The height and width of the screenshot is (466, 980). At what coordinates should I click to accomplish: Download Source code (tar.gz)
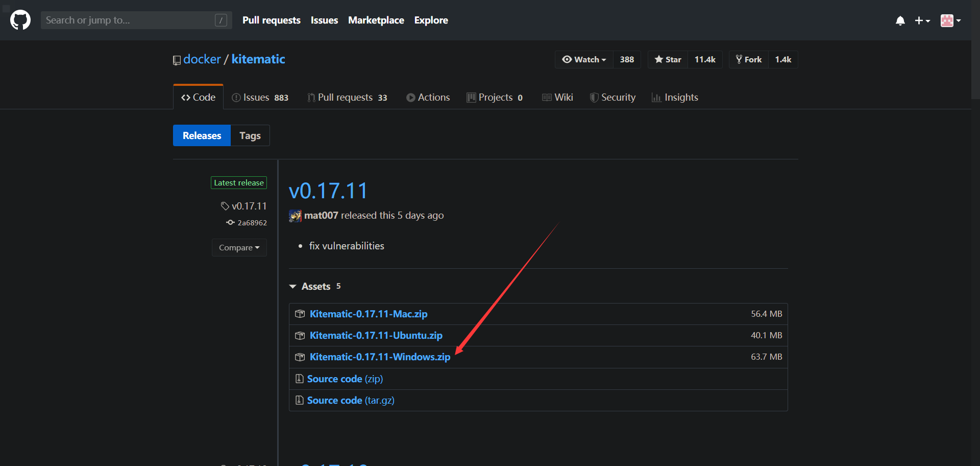click(351, 400)
